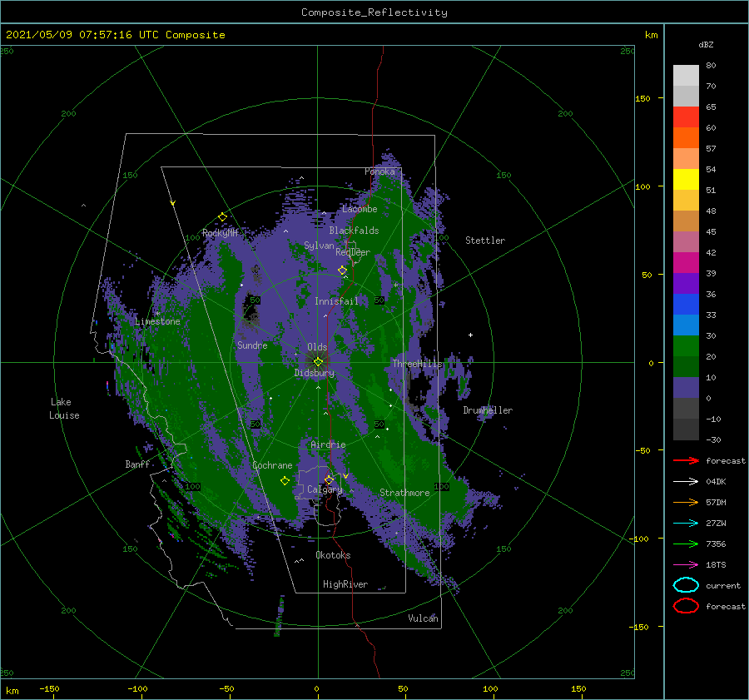This screenshot has width=749, height=700.
Task: Click the Sylvan label
Action: coord(319,246)
